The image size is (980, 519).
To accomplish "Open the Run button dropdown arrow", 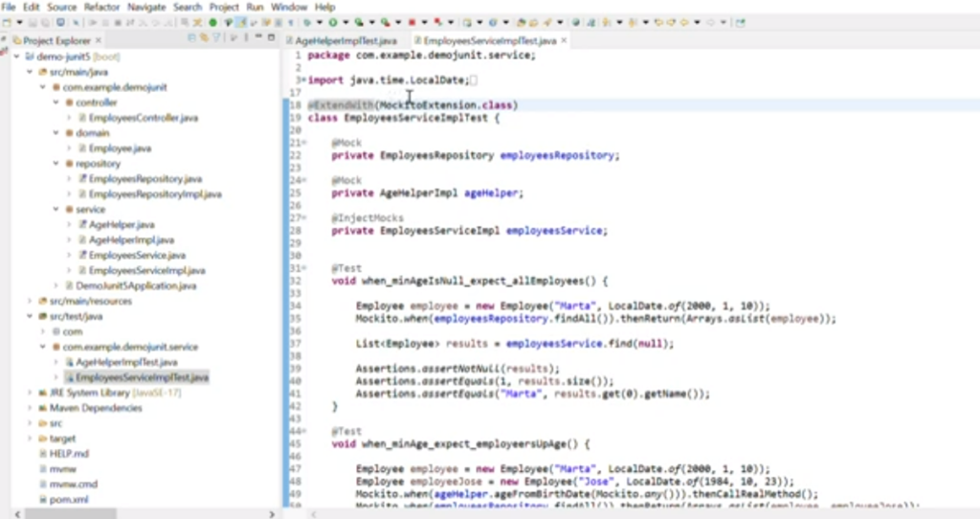I will pos(345,21).
